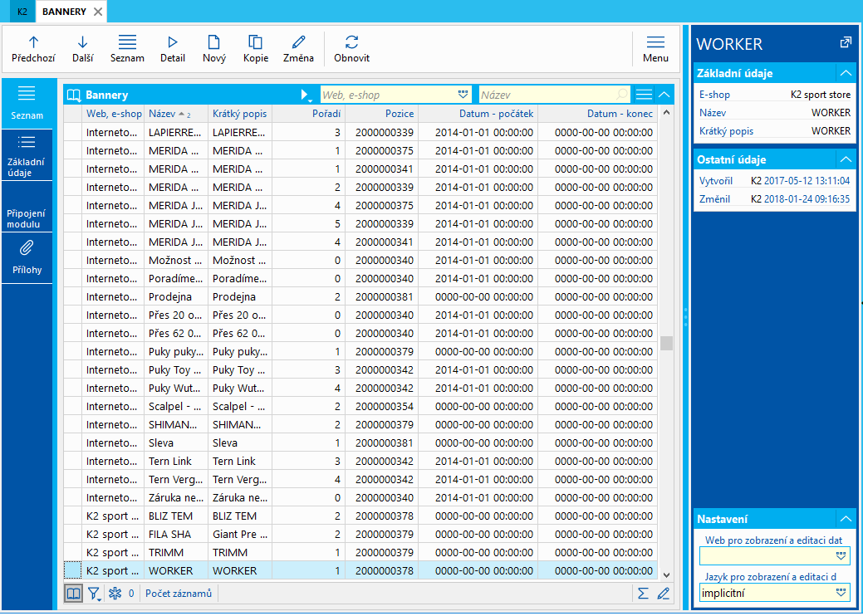Open the Přílohy attachments side tab
863x616 pixels.
coord(27,256)
